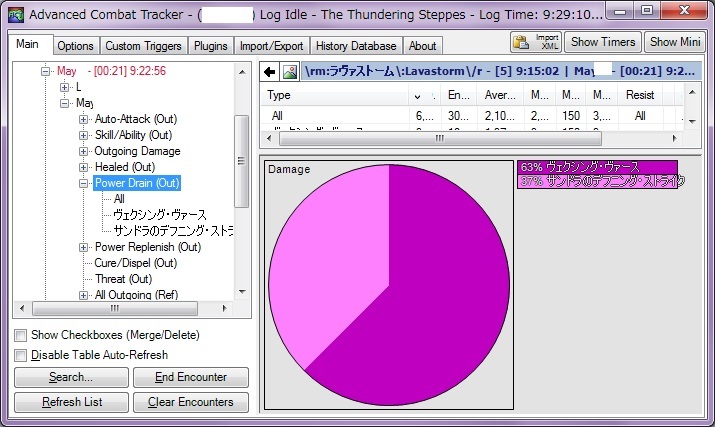The height and width of the screenshot is (427, 715).
Task: Click the back arrow icon above the table
Action: pos(269,72)
